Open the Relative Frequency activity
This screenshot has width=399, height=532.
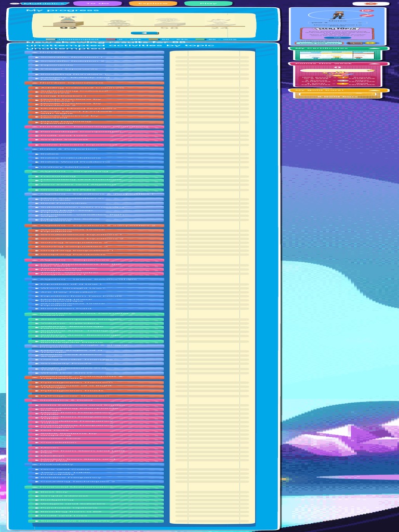[96, 478]
